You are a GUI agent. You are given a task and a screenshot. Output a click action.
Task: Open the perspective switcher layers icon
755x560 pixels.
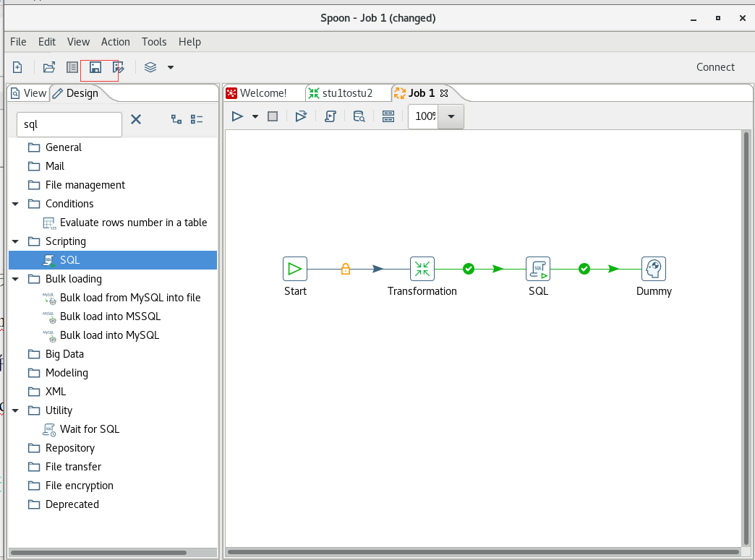tap(150, 67)
